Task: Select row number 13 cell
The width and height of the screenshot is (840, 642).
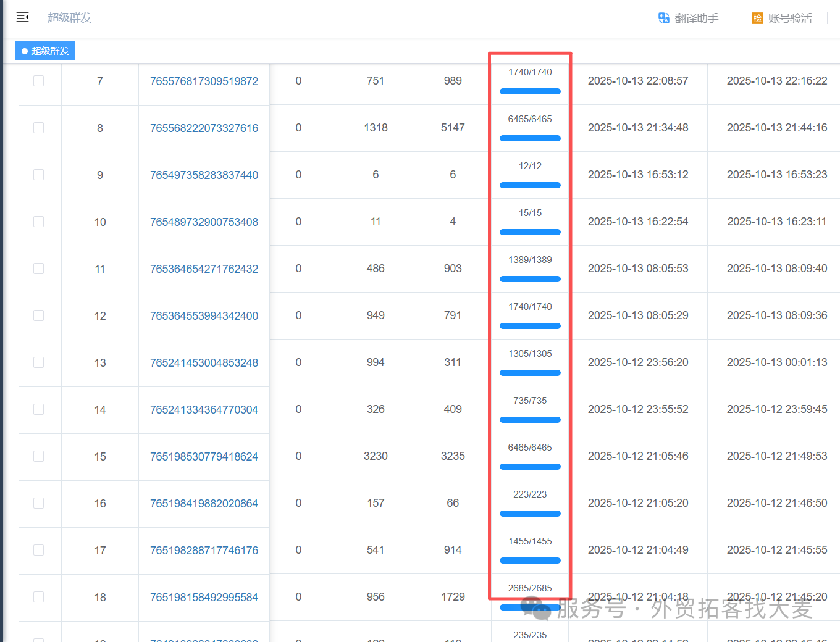Action: (x=100, y=362)
